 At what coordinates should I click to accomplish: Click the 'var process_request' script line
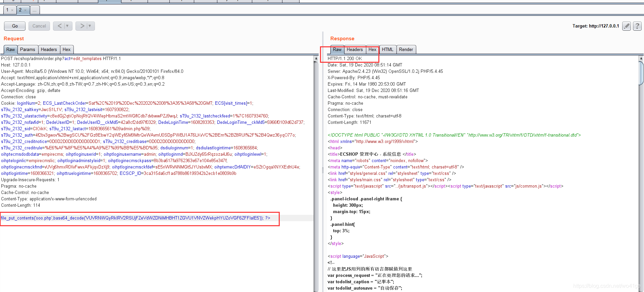pos(375,275)
